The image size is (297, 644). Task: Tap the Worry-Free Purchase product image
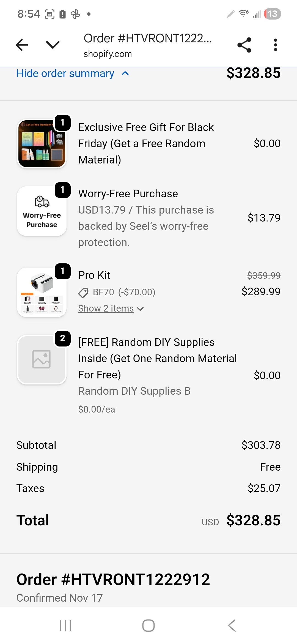(42, 211)
